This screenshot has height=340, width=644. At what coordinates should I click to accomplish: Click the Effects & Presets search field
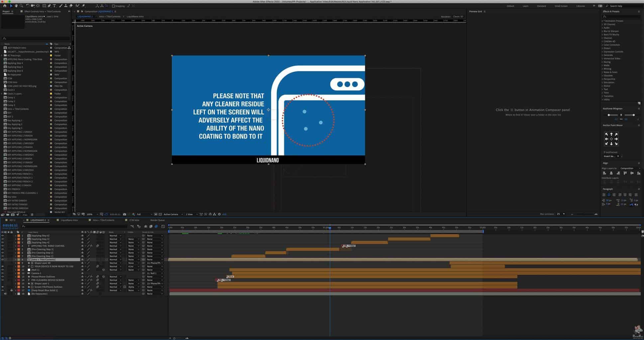point(621,16)
